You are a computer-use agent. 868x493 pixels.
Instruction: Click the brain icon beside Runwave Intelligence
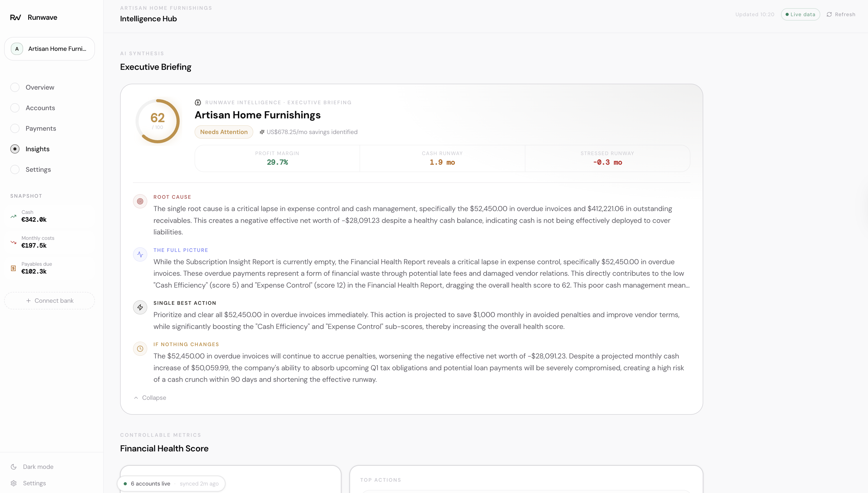tap(198, 103)
